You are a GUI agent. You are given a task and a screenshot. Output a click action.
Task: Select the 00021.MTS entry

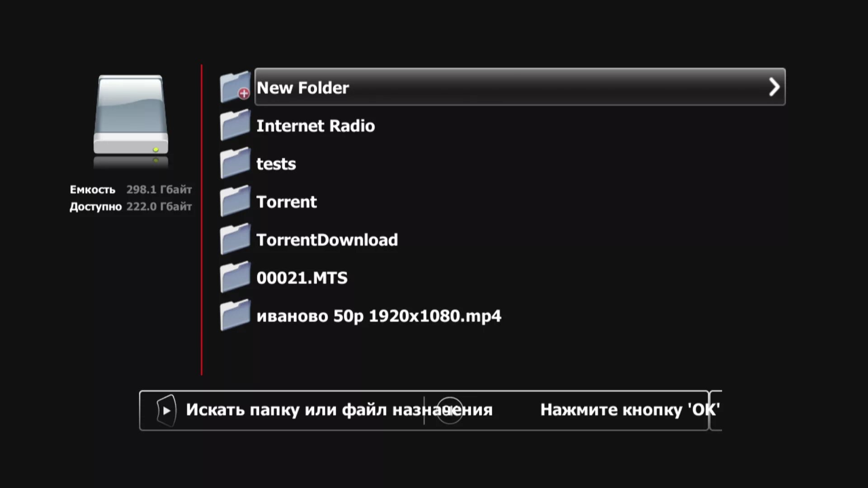click(302, 277)
